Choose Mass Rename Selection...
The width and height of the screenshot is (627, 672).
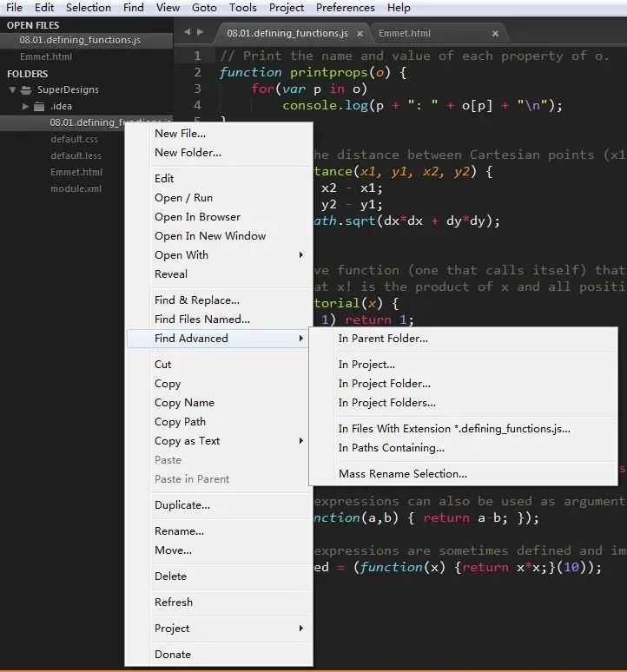[x=463, y=473]
